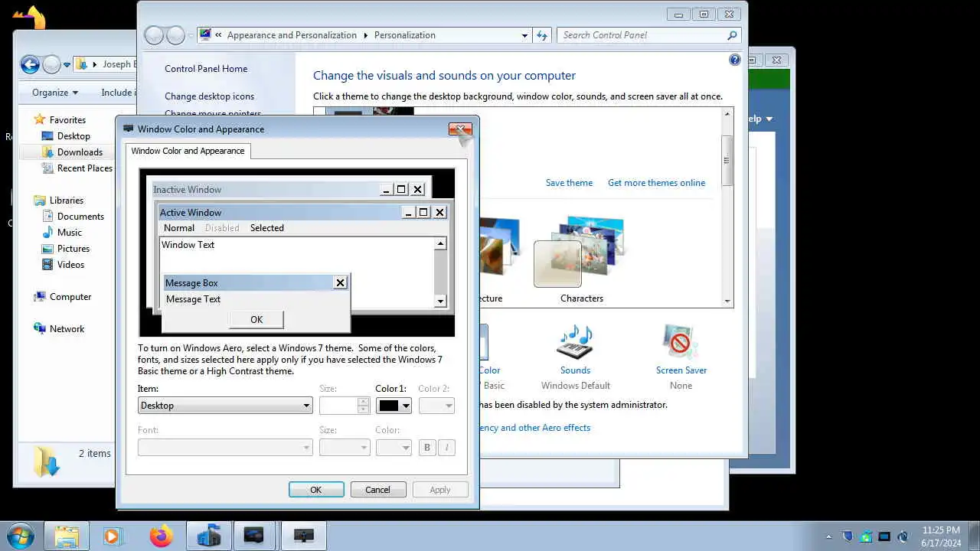Open the Color 1 dropdown arrow
The height and width of the screenshot is (551, 980).
tap(406, 406)
